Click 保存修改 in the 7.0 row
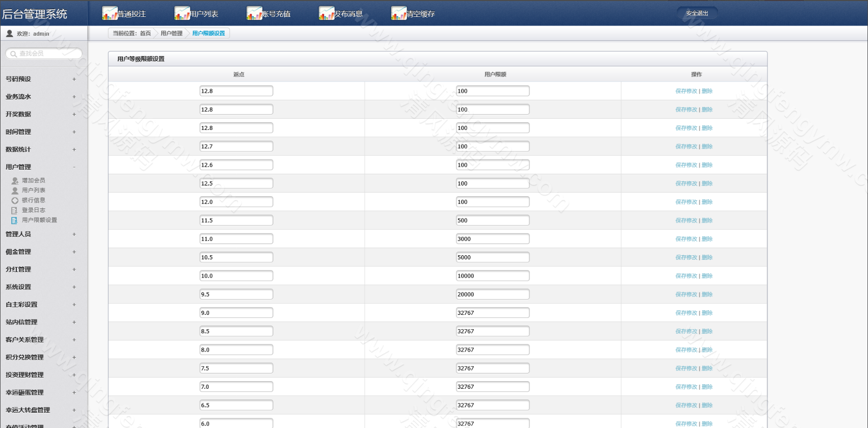The width and height of the screenshot is (868, 428). 686,387
